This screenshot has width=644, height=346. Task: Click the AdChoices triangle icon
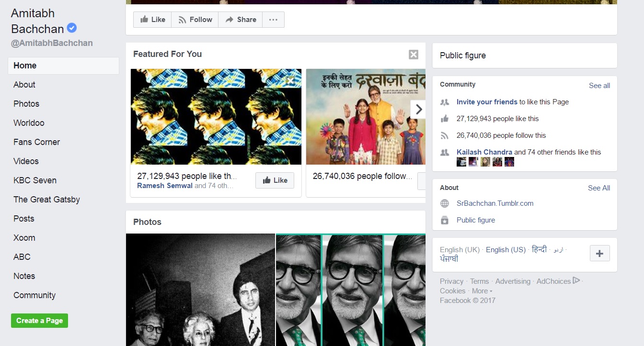576,281
